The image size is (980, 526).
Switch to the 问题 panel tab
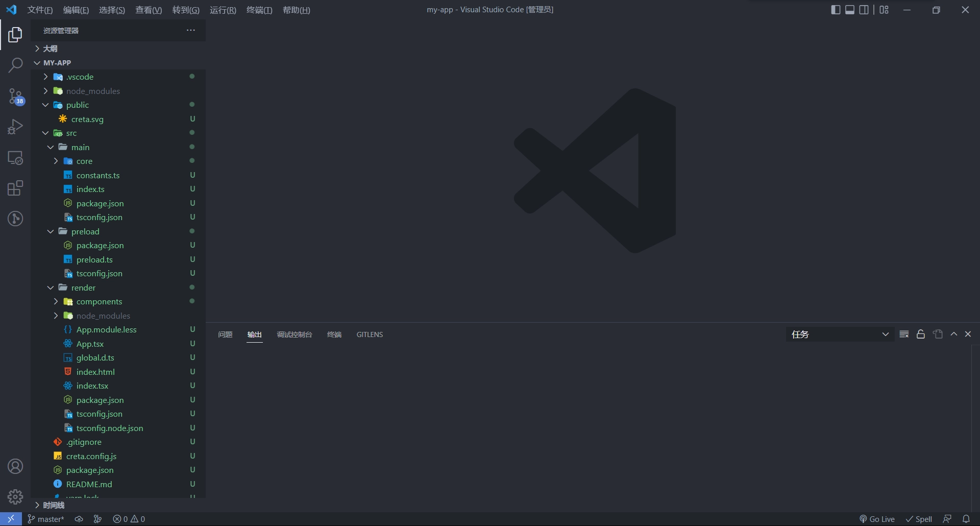(x=225, y=334)
